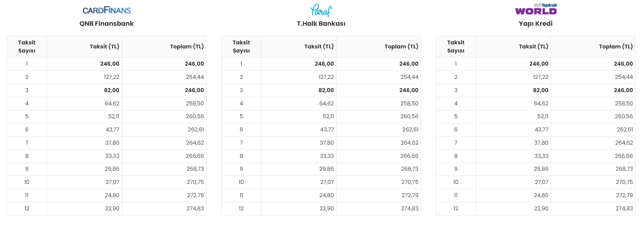The height and width of the screenshot is (228, 644).
Task: Select 6-installment row in T.Halk Bankası table
Action: (x=321, y=129)
